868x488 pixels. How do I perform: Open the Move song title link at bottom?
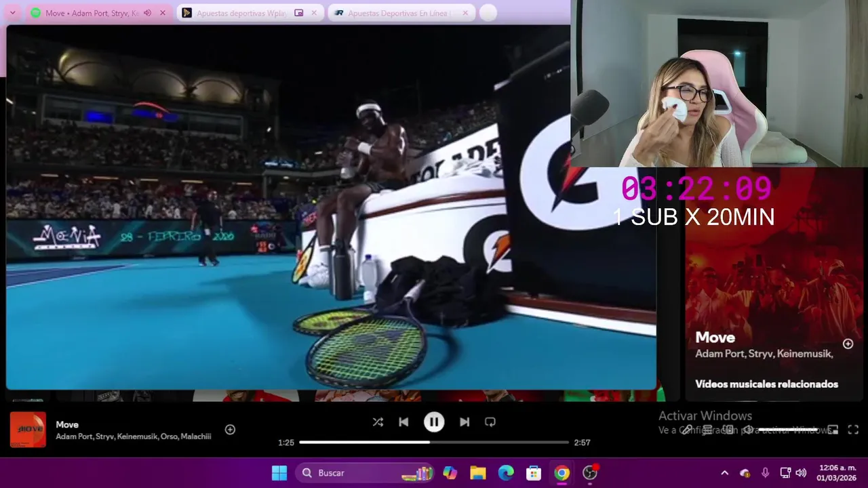pos(67,425)
